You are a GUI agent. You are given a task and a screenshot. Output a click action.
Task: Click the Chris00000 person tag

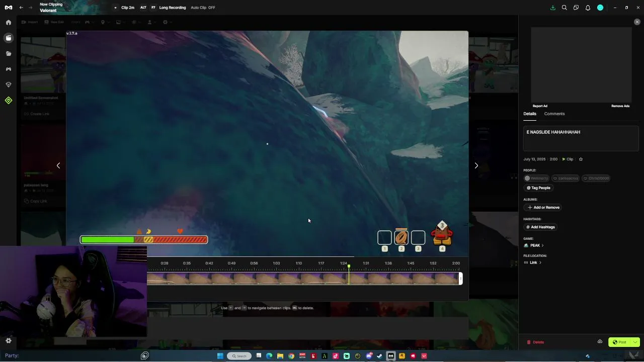pos(596,178)
